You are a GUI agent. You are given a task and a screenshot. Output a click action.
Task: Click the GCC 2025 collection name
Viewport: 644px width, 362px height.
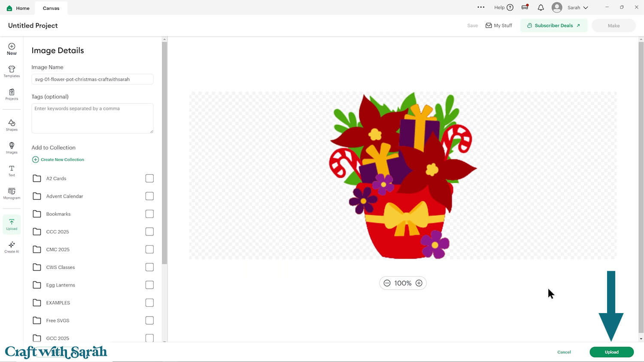[x=58, y=338]
